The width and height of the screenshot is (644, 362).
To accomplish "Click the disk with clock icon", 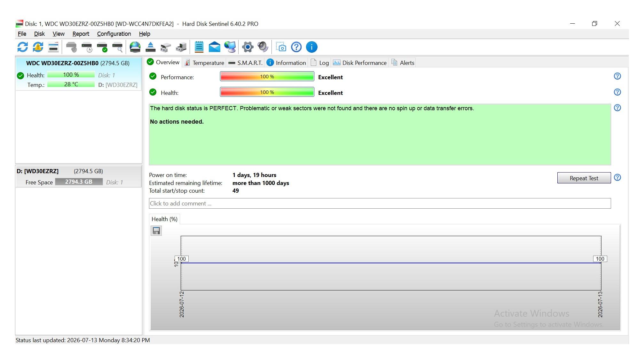I will coord(87,47).
